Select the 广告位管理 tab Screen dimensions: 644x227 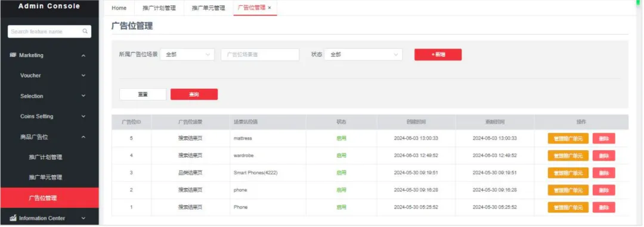coord(252,8)
